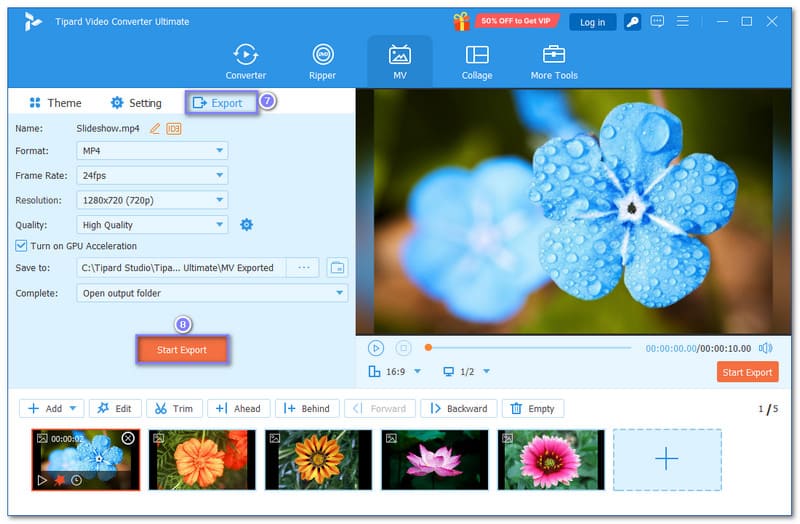Open the hamburger menu
This screenshot has width=800, height=524.
[682, 21]
